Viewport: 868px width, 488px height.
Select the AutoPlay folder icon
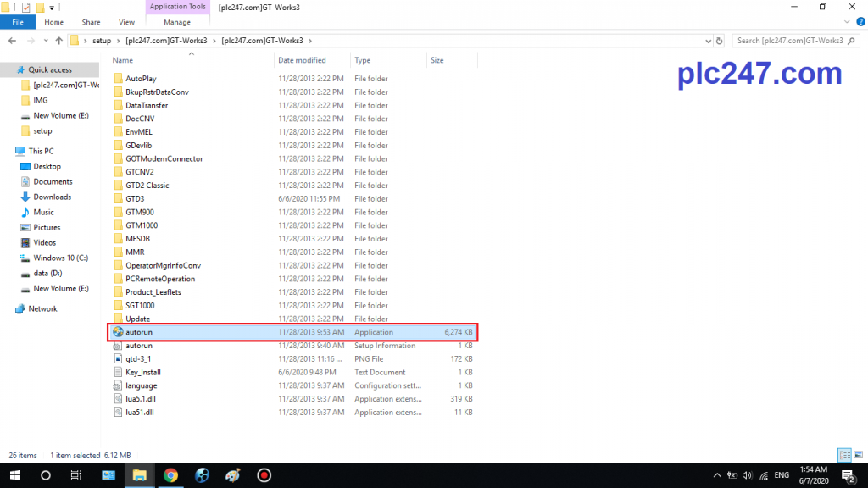click(118, 79)
